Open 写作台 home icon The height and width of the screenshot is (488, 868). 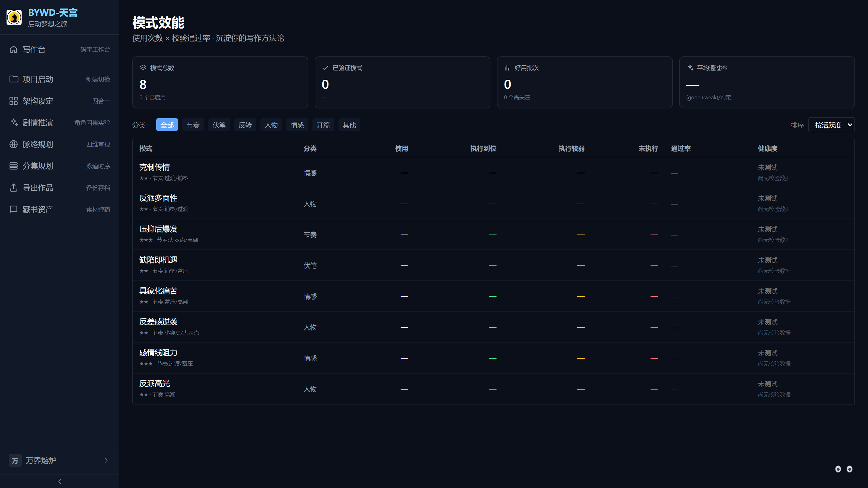coord(14,50)
